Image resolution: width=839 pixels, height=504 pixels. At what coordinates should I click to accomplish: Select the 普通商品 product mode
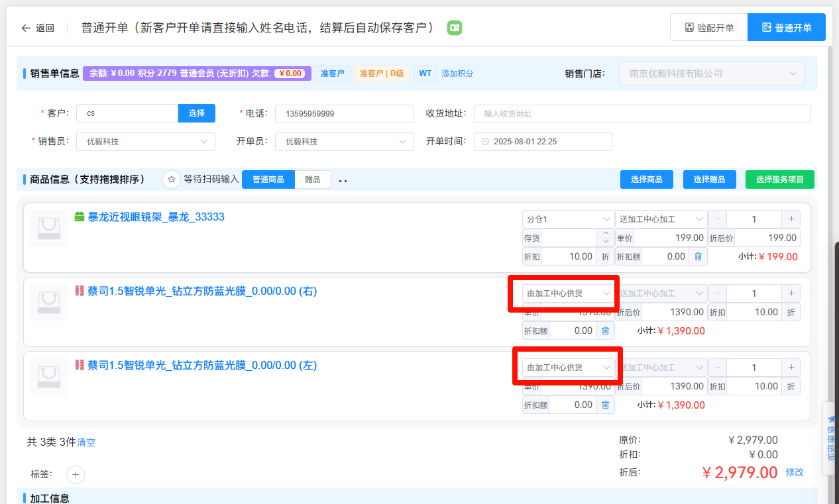(x=268, y=179)
